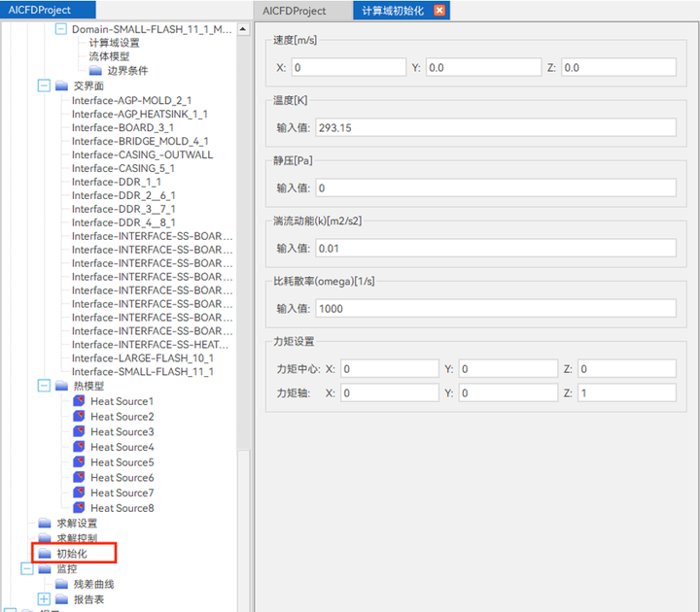Select Interface-SMALL-FLASH_11_1
Image resolution: width=700 pixels, height=612 pixels.
pos(143,371)
